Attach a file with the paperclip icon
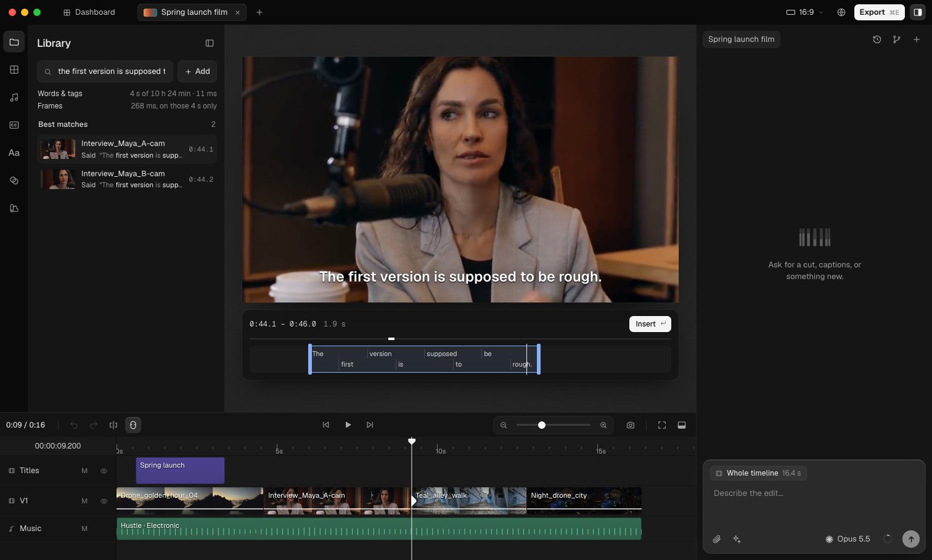Viewport: 932px width, 560px height. click(717, 539)
